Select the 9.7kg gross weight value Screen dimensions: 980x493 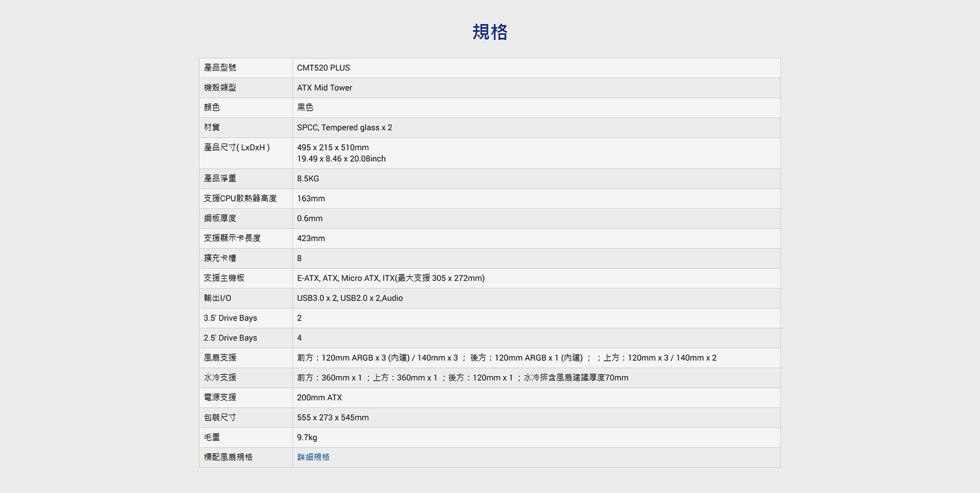tap(307, 438)
